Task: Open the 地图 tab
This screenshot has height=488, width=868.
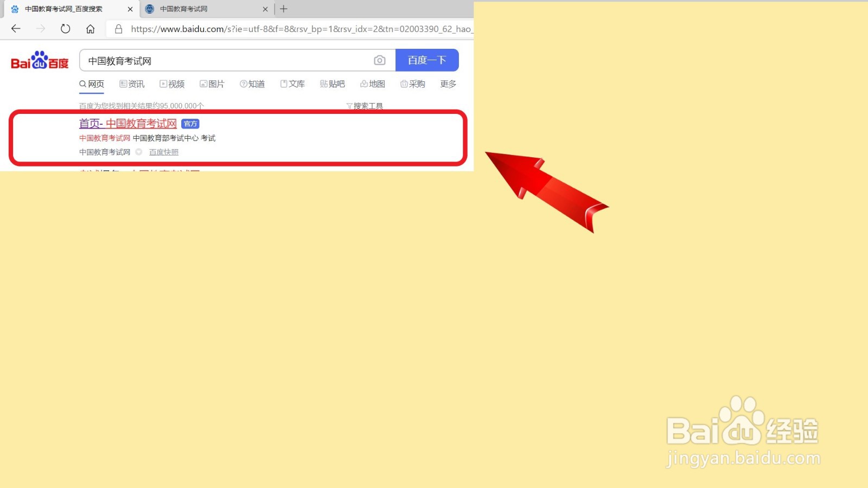Action: (373, 84)
